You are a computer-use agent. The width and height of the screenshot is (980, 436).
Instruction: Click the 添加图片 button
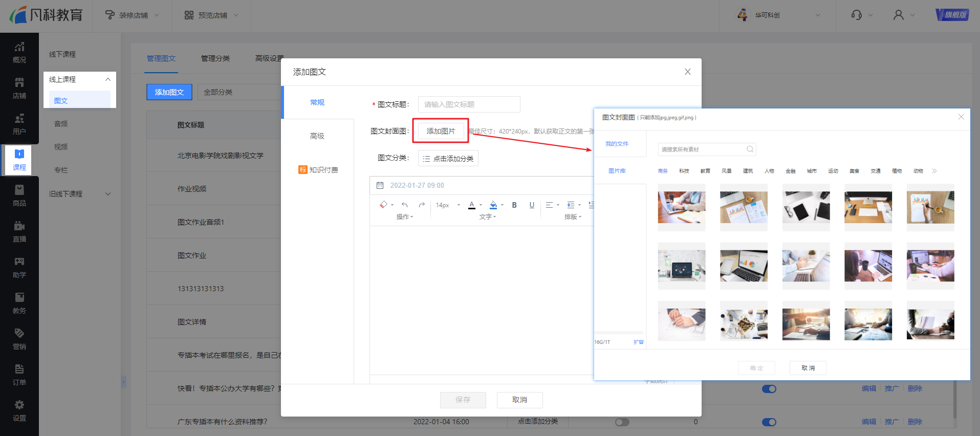point(441,132)
